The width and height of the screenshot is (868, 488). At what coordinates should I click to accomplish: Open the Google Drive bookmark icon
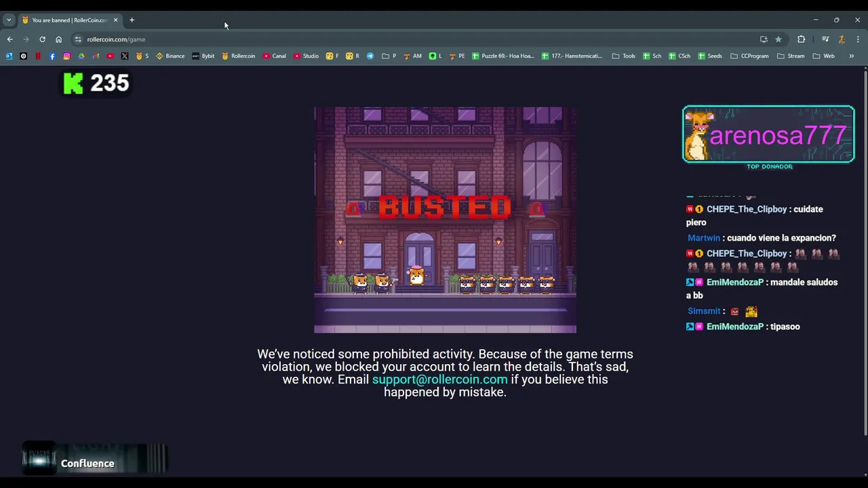81,56
